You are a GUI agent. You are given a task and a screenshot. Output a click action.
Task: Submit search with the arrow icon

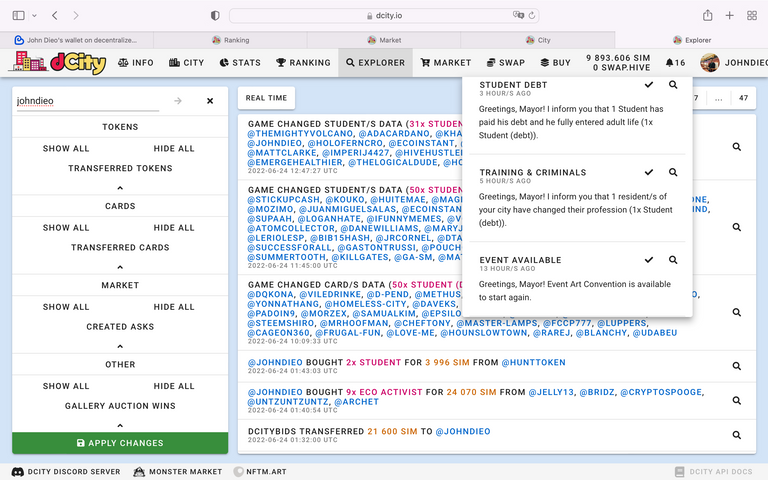(x=178, y=101)
